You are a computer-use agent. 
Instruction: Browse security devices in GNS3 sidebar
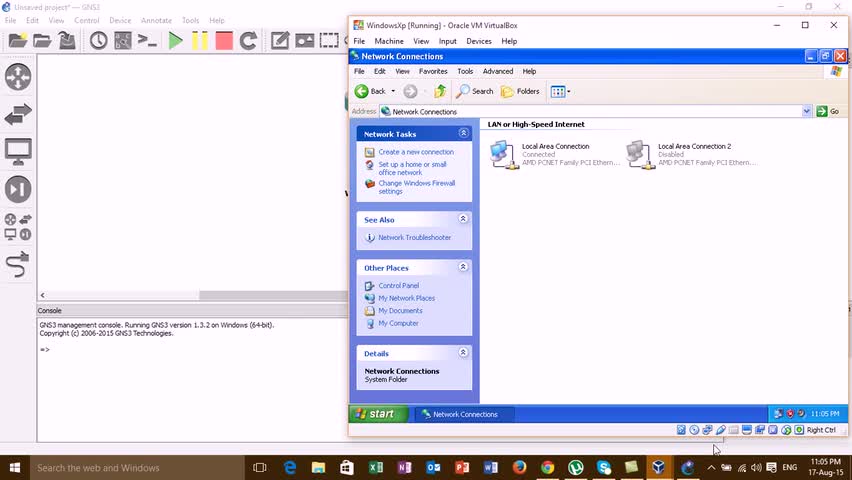(18, 189)
